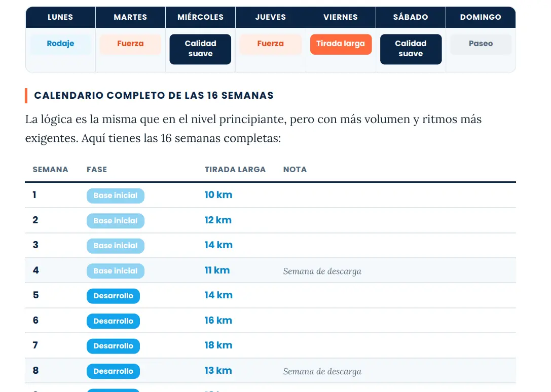The width and height of the screenshot is (551, 392).
Task: Click week number 8 in Semana column
Action: 35,371
